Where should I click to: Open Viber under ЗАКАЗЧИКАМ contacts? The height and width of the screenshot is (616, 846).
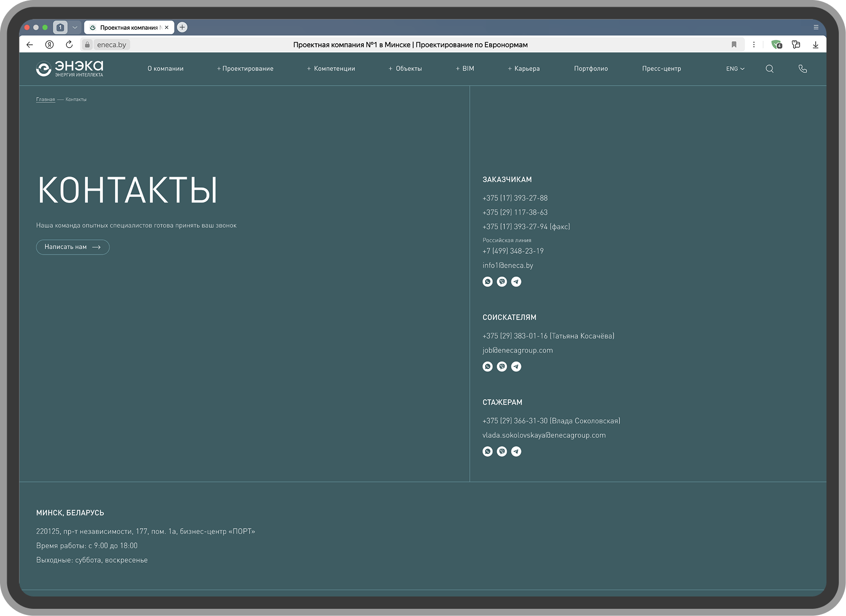tap(502, 282)
